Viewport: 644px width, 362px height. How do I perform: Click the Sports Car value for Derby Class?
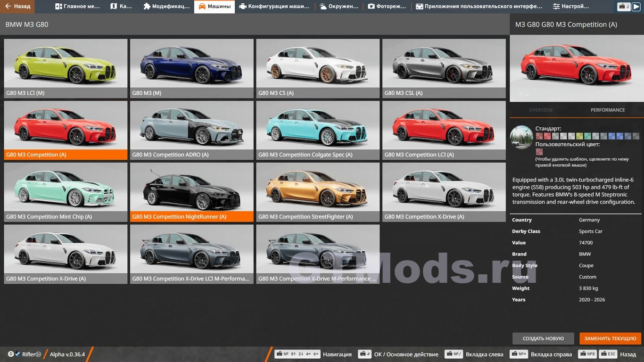591,231
